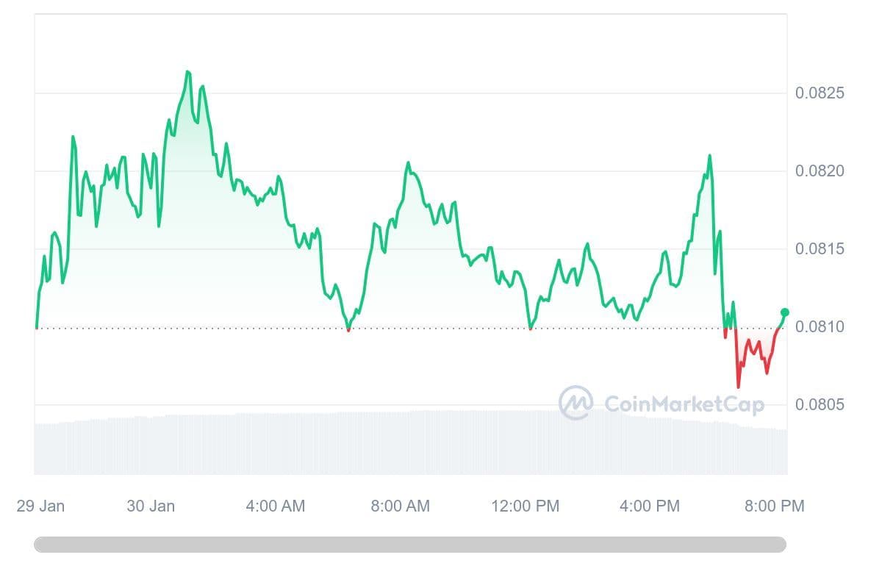Click the green current-price dot at line end
Image resolution: width=882 pixels, height=588 pixels.
(x=784, y=312)
